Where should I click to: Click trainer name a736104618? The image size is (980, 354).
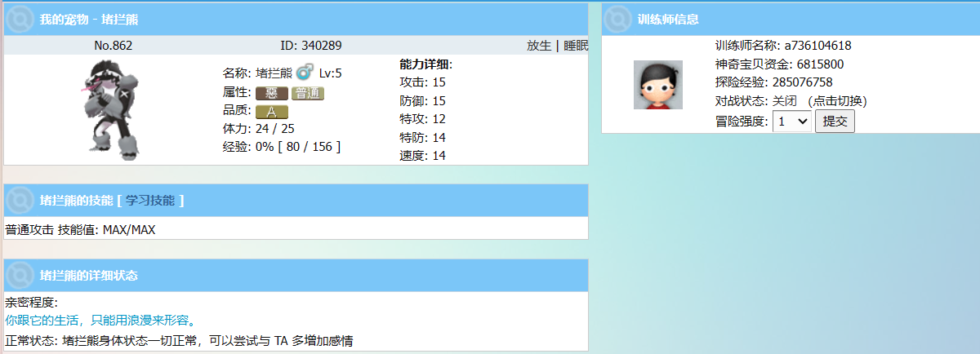pos(817,46)
